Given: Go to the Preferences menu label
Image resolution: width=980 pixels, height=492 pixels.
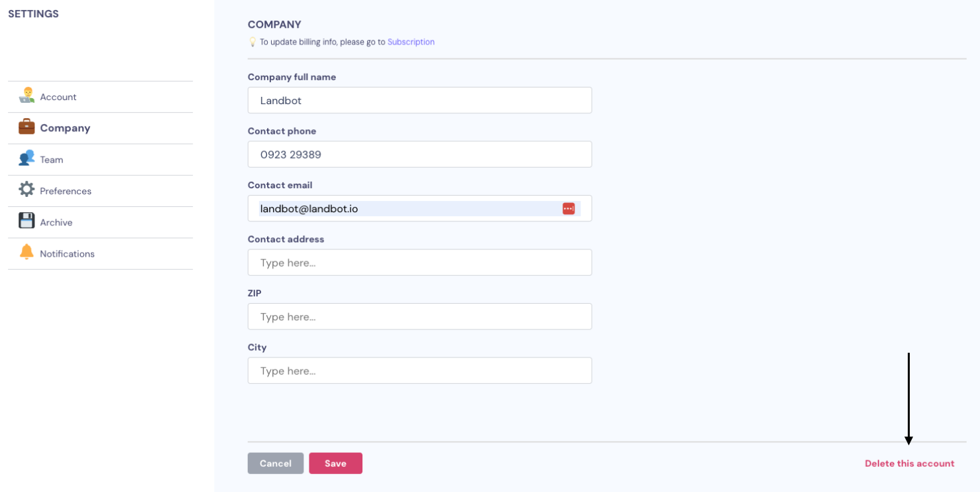Looking at the screenshot, I should [66, 191].
